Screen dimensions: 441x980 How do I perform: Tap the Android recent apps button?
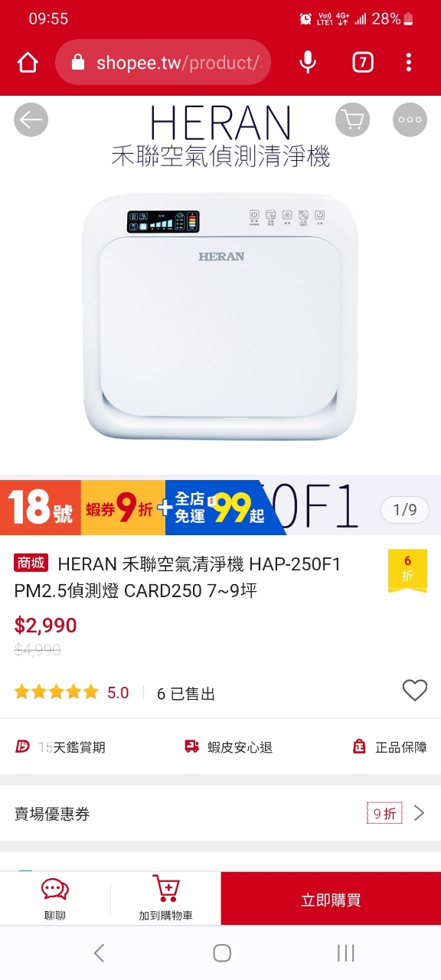pos(346,952)
